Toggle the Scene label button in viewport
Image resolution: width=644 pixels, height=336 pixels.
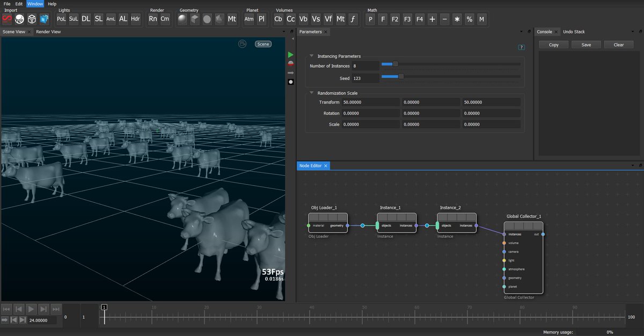coord(263,44)
